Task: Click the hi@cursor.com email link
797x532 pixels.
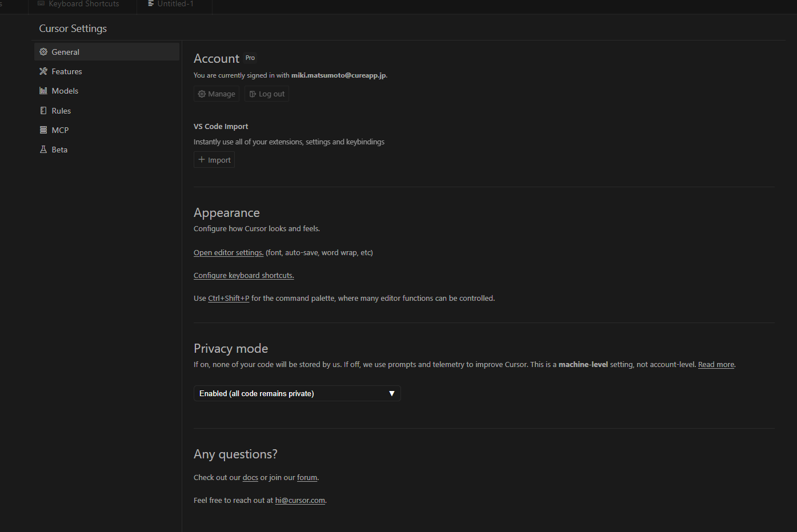Action: 300,501
